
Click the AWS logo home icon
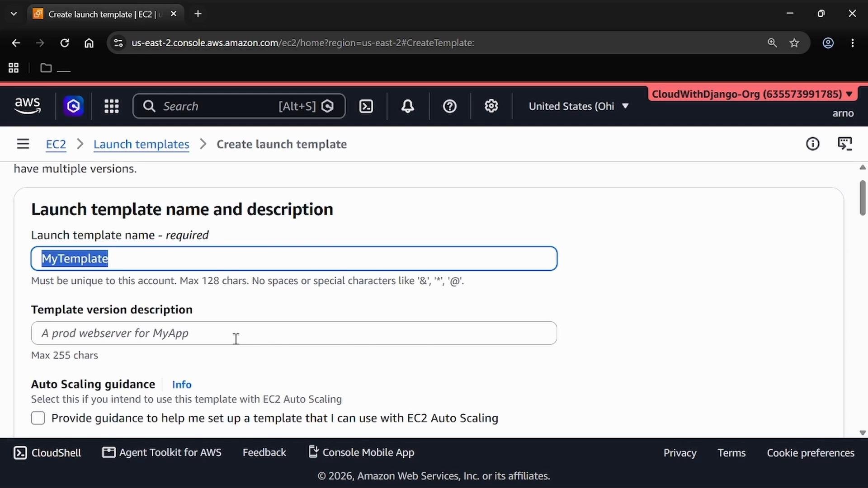tap(28, 106)
